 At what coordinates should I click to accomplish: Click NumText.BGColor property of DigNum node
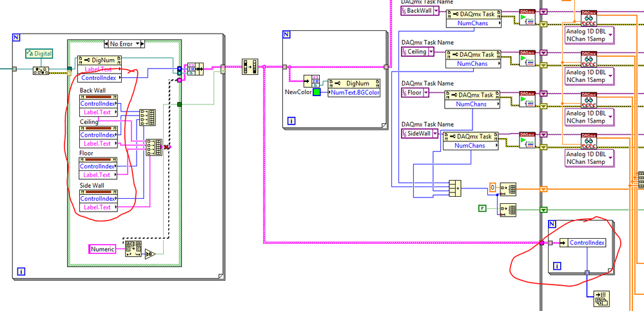tap(354, 92)
